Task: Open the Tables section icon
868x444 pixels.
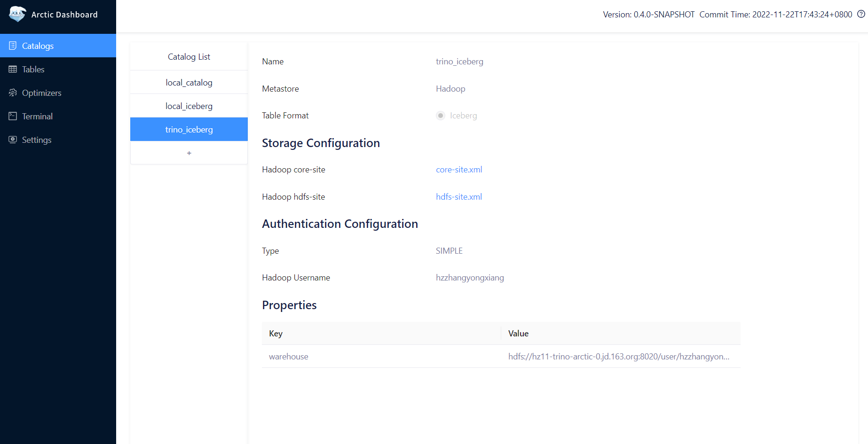Action: (13, 69)
